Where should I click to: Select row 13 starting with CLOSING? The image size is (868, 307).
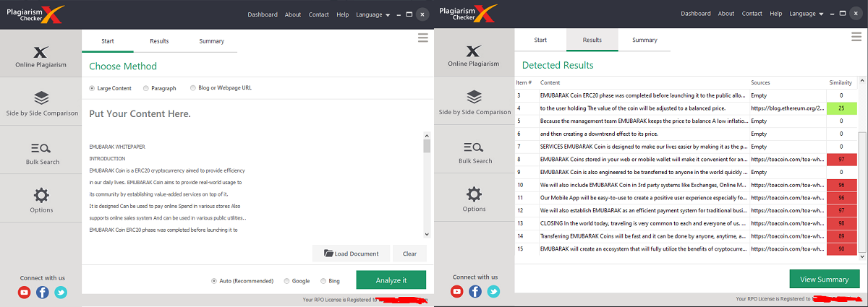pos(686,223)
